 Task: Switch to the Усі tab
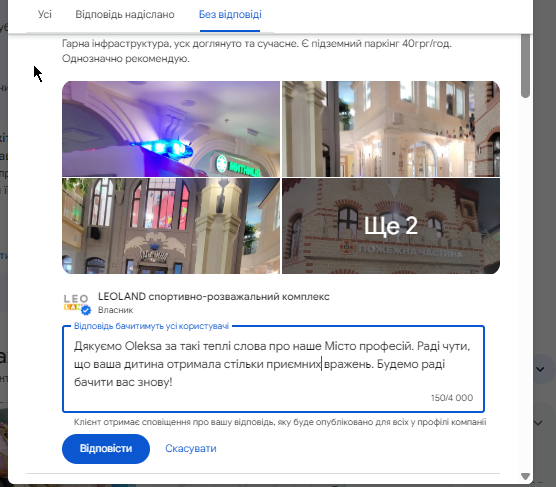point(45,15)
